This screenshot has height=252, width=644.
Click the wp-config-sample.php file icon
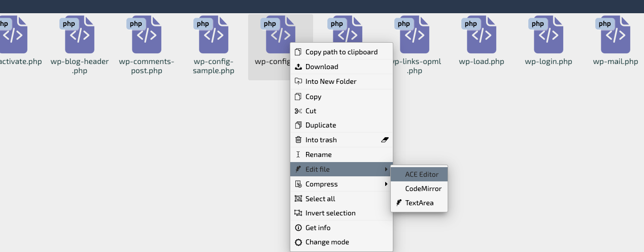point(214,35)
